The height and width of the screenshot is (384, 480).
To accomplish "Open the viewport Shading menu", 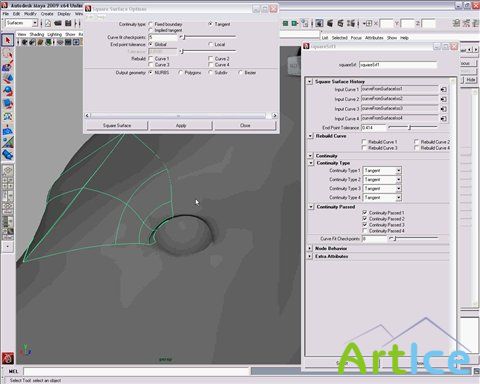I will [x=37, y=34].
